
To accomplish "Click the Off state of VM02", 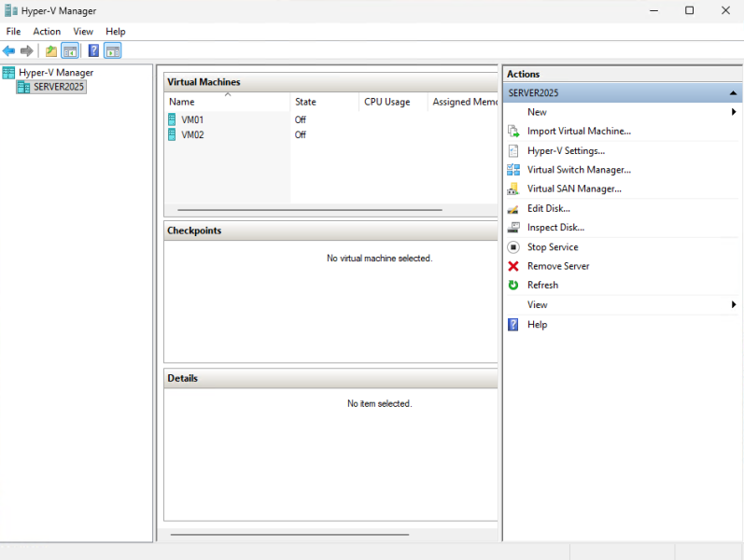I will point(301,134).
